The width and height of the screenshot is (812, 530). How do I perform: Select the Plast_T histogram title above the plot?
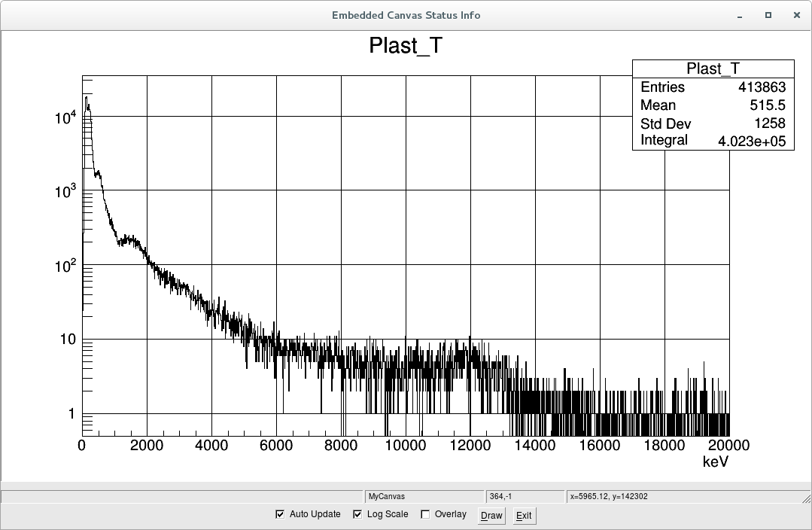tap(406, 46)
